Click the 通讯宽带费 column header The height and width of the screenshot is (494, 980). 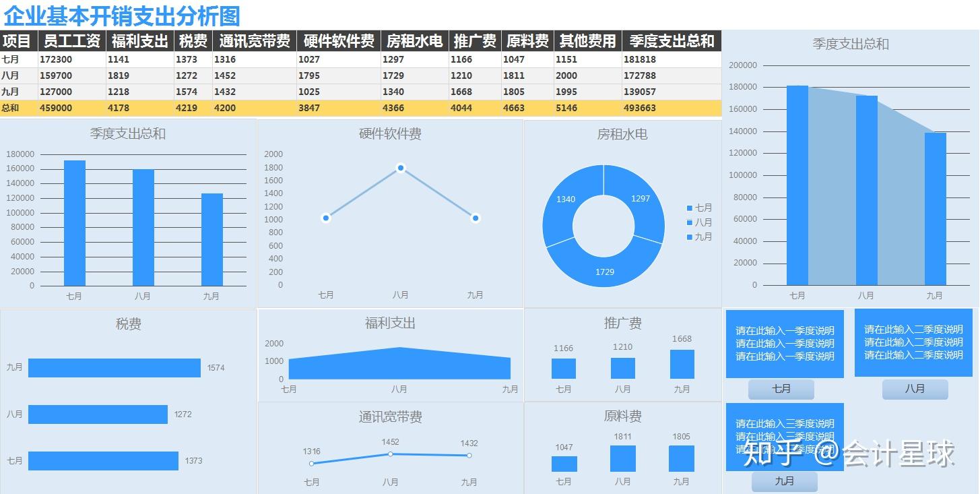[255, 41]
